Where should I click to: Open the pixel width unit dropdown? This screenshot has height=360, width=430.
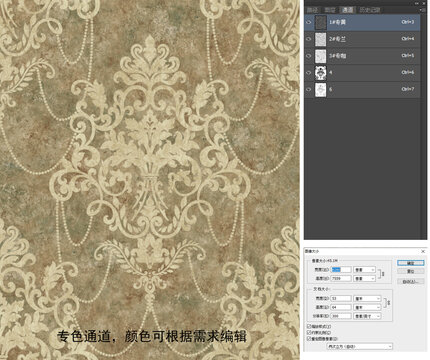(365, 269)
